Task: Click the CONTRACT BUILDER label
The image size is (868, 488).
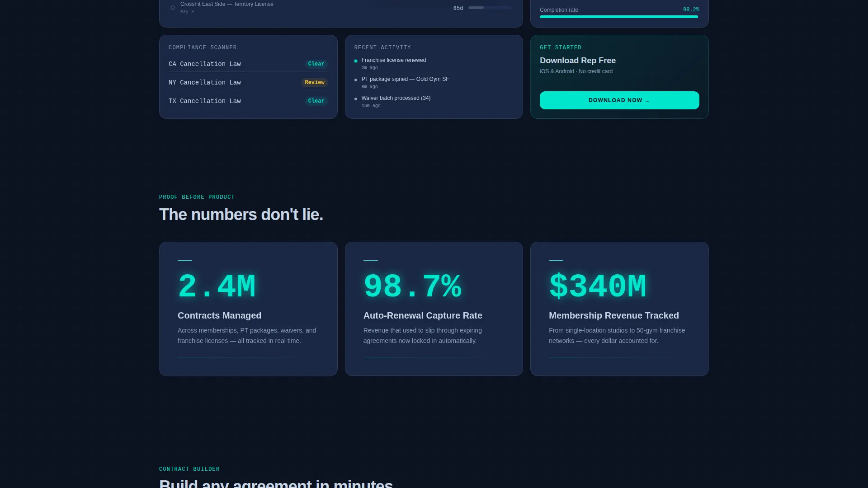Action: pos(189,469)
